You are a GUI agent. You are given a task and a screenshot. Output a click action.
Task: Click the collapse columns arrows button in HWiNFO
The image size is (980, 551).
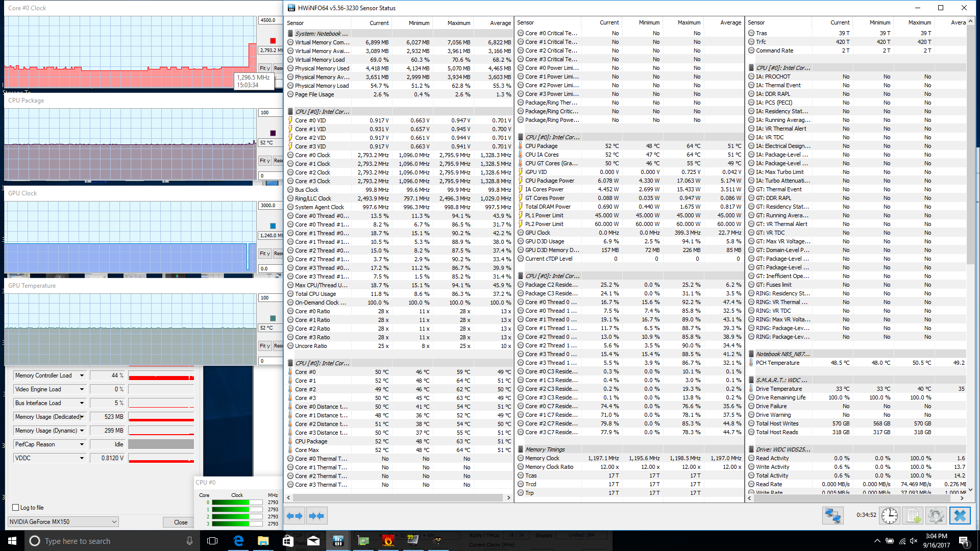pos(316,516)
